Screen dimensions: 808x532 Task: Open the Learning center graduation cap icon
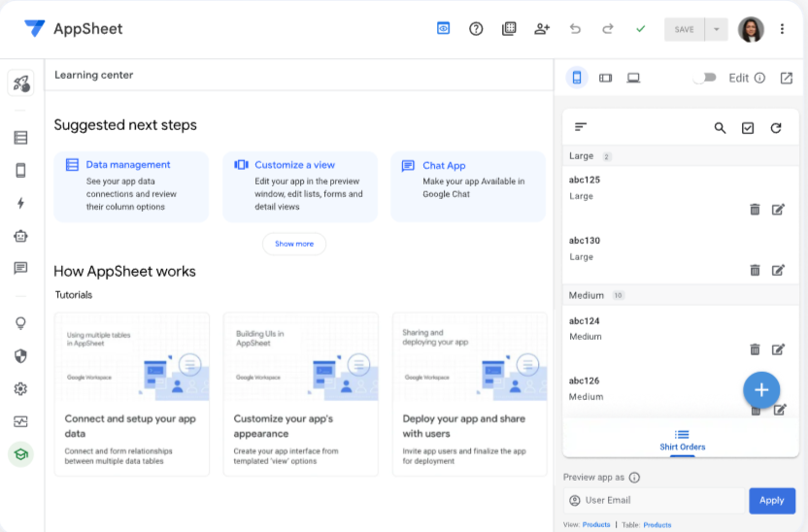20,454
